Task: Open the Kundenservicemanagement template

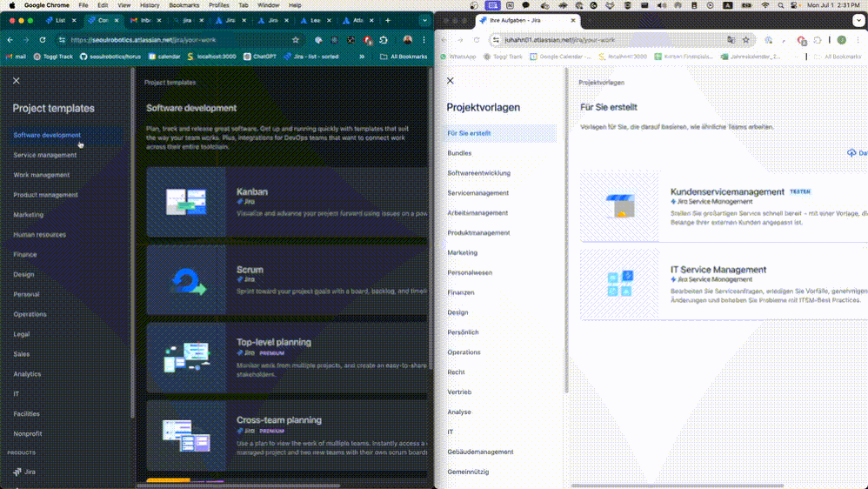Action: click(x=724, y=205)
